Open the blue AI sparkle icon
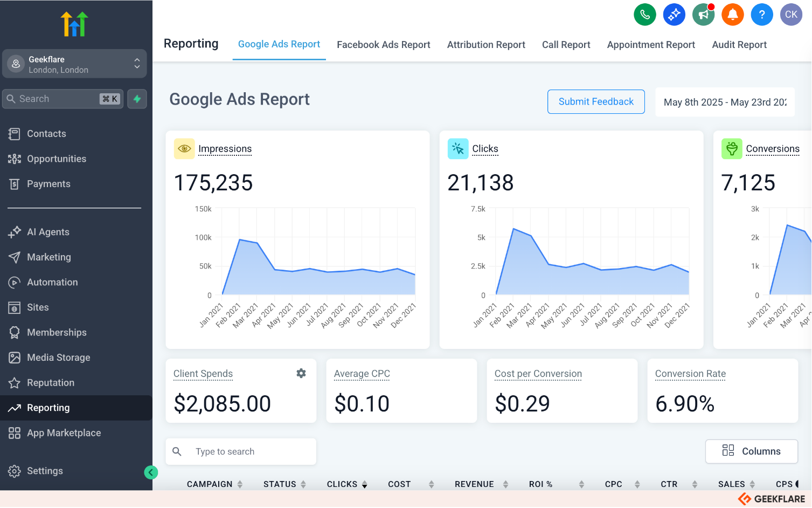The height and width of the screenshot is (508, 812). [674, 15]
